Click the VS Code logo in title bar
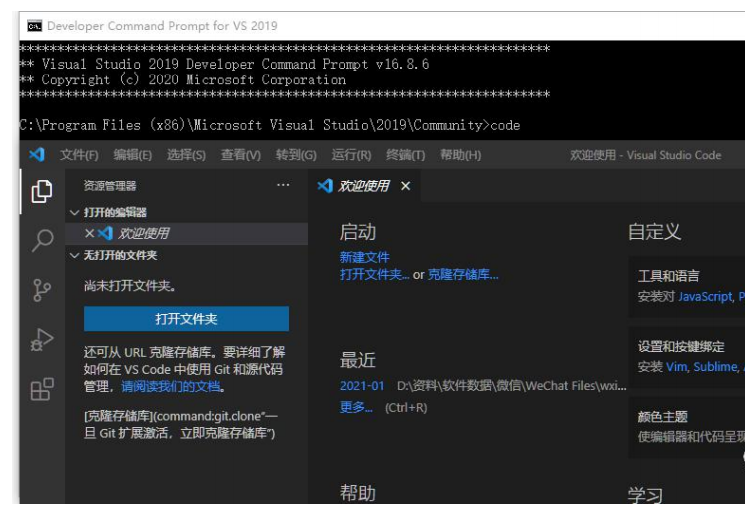The image size is (745, 517). point(37,155)
